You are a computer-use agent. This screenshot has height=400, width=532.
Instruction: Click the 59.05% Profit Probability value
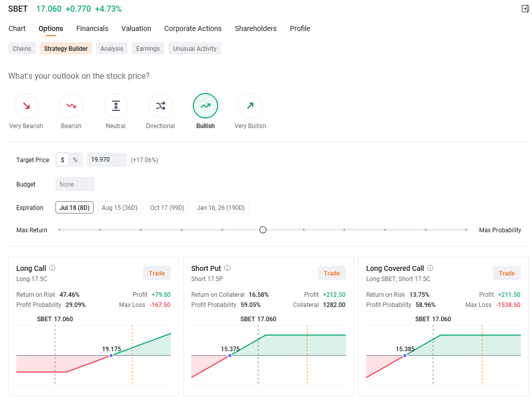tap(250, 305)
